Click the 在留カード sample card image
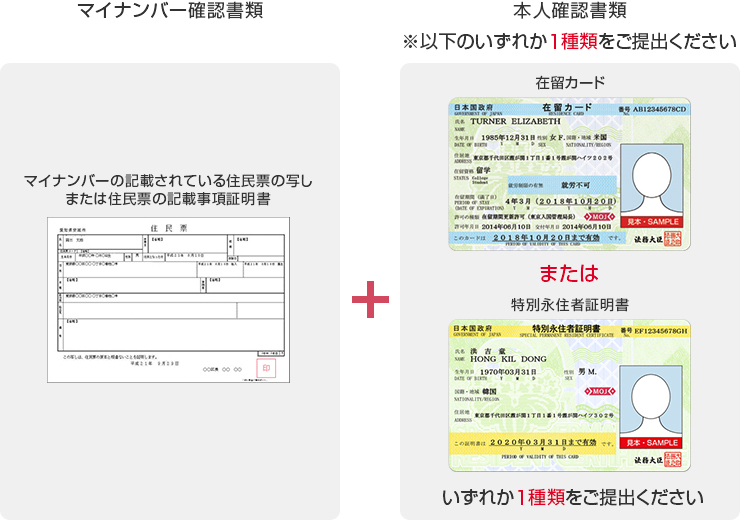Screen dimensions: 740x520 (569, 174)
